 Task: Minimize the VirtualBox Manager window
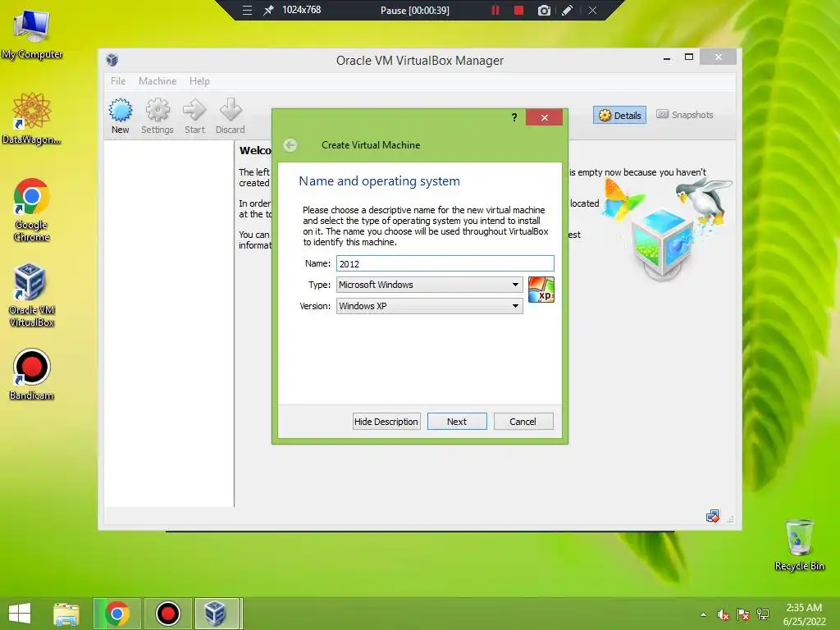[x=667, y=57]
